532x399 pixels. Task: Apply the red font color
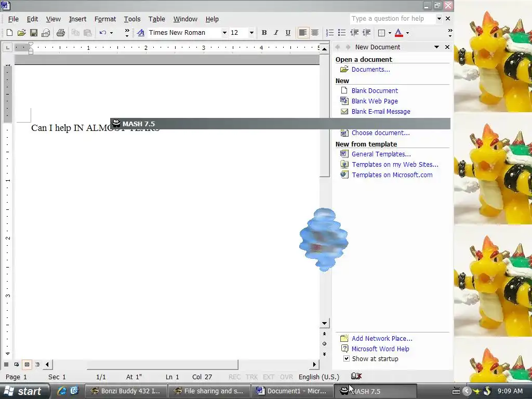tap(399, 33)
